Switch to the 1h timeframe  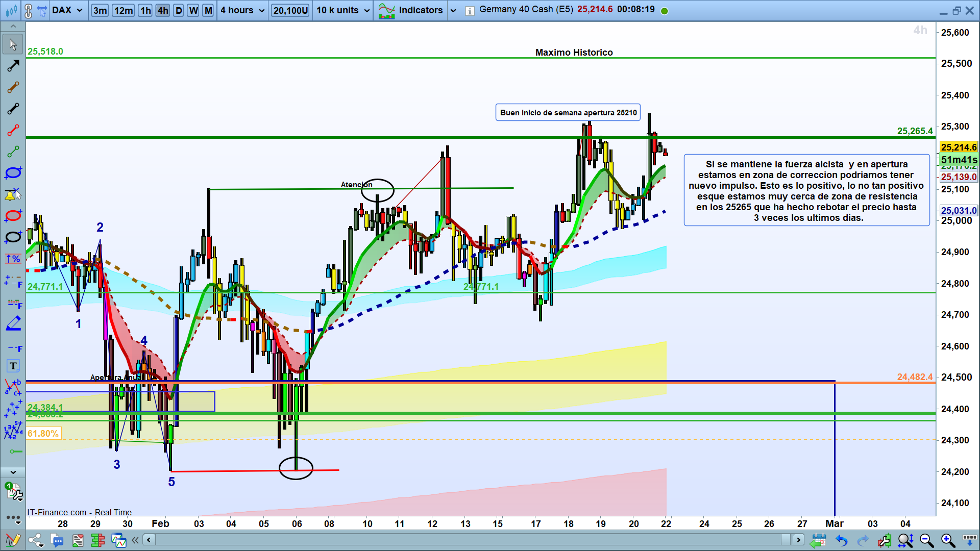[x=145, y=10]
